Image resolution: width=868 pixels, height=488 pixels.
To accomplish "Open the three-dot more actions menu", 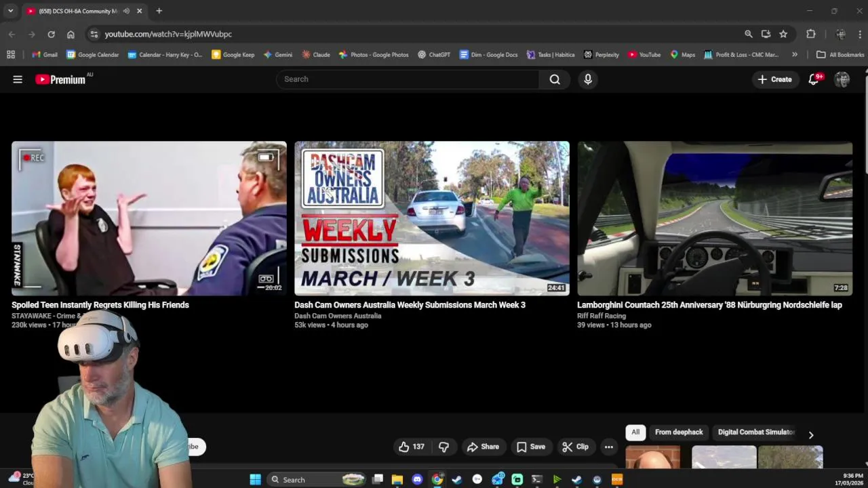I will 609,447.
